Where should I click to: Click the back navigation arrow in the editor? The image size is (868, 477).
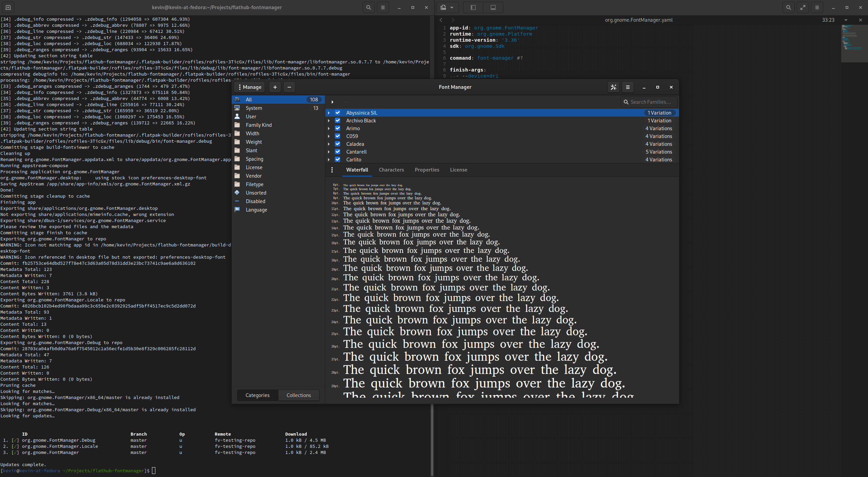(x=441, y=20)
